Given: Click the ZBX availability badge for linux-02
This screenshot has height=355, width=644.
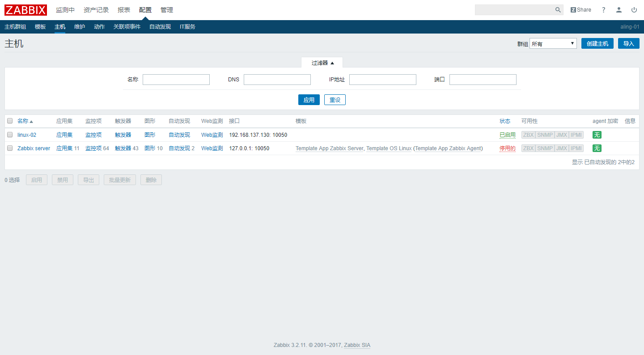Looking at the screenshot, I should (529, 135).
